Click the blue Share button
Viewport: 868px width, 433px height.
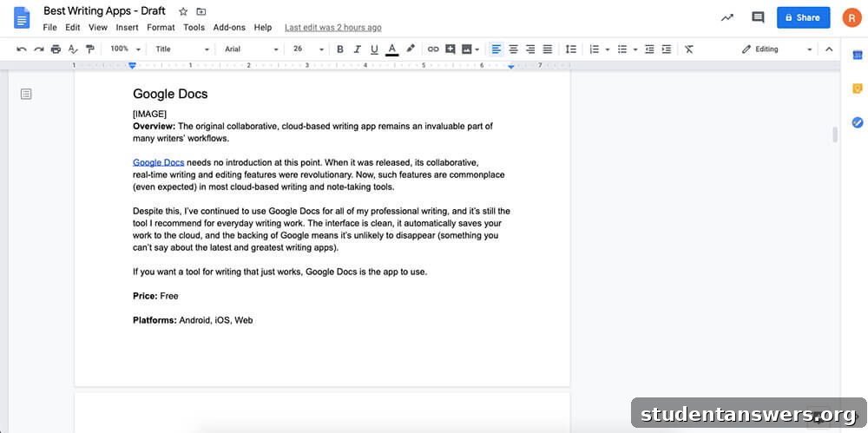click(803, 17)
